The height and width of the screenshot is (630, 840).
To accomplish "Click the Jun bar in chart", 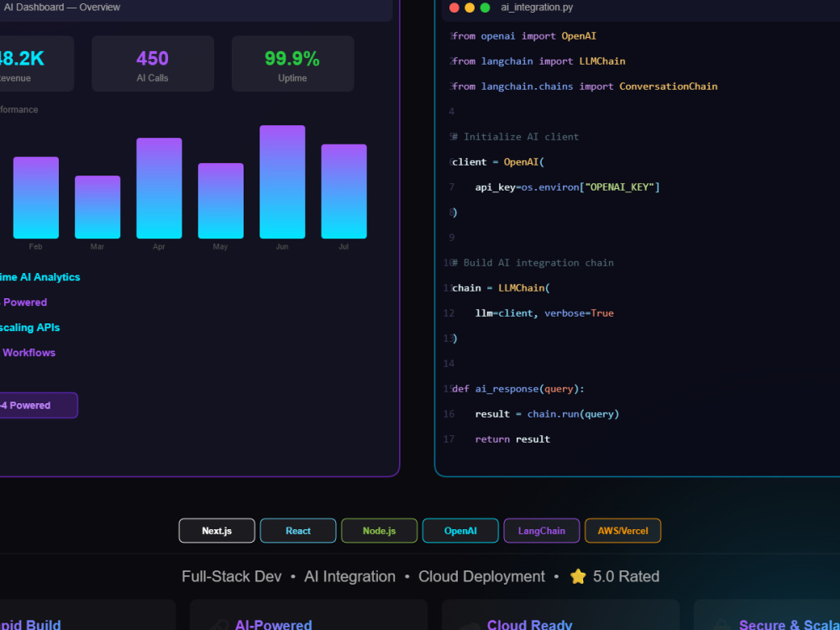I will click(x=282, y=182).
